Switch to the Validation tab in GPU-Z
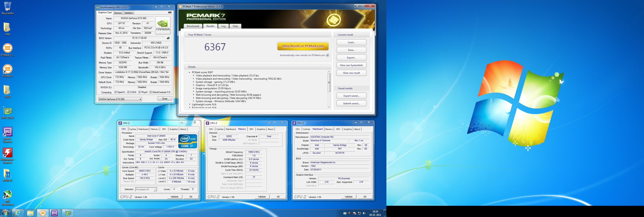Image resolution: width=644 pixels, height=217 pixels. click(x=129, y=13)
